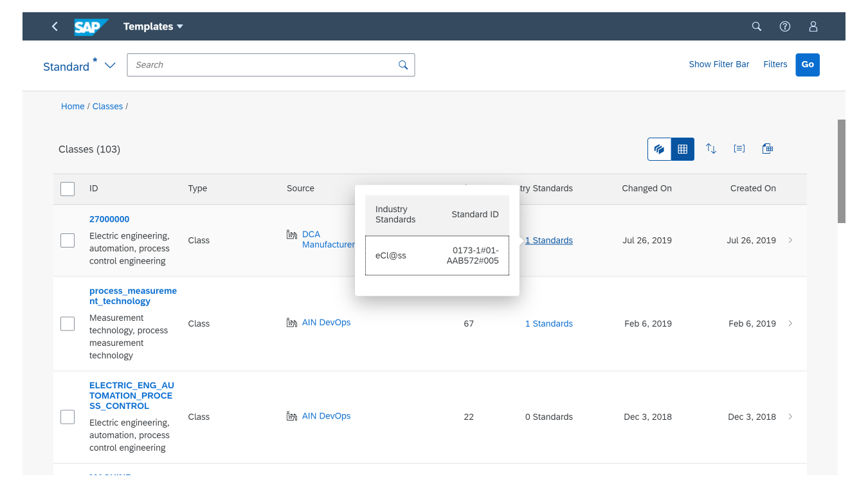The height and width of the screenshot is (488, 868).
Task: Click the Classes breadcrumb link
Action: 107,106
